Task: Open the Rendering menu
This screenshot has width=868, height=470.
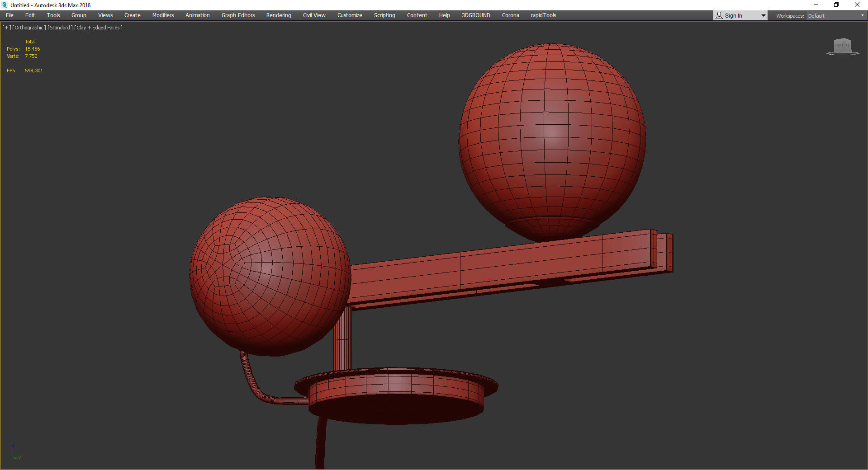Action: tap(279, 15)
